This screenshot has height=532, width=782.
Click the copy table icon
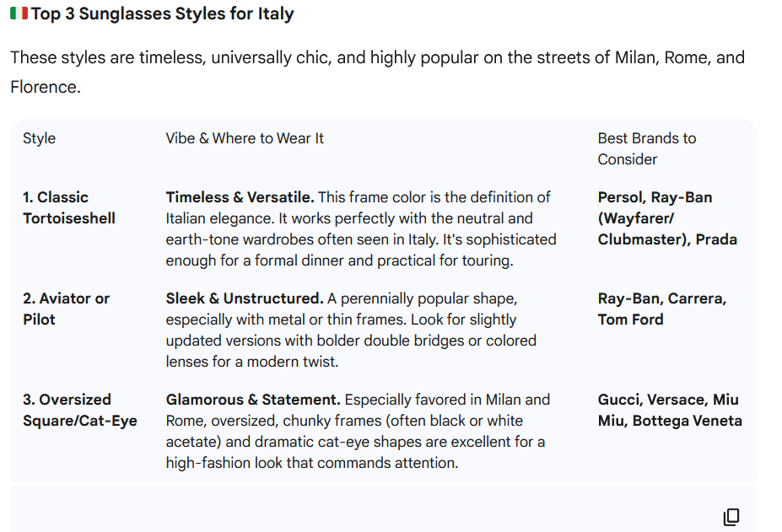(x=731, y=516)
